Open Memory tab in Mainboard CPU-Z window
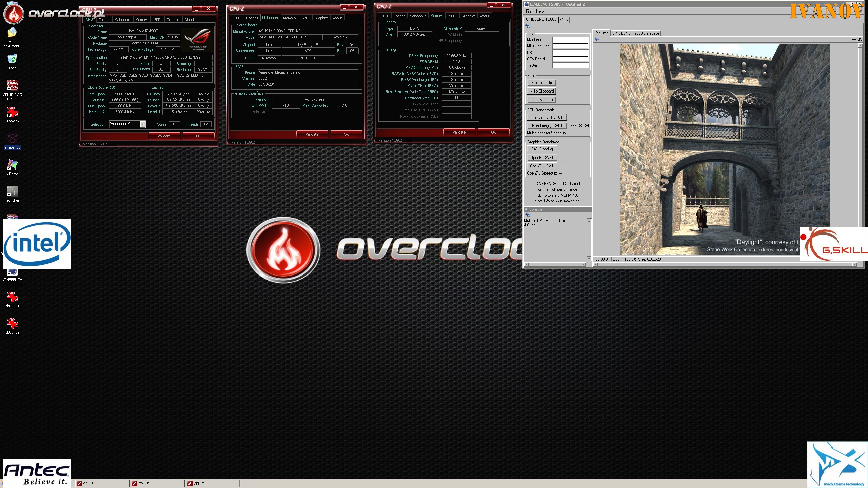This screenshot has width=868, height=488. (x=289, y=18)
